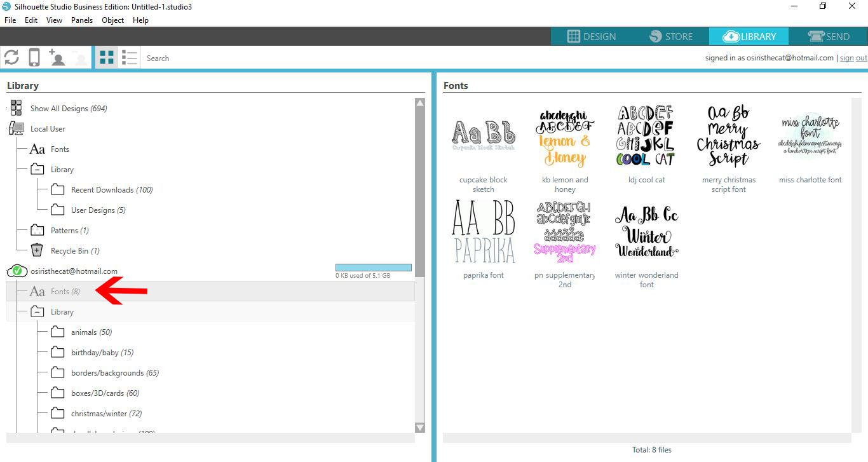Screen dimensions: 868x462
Task: Click the christmas/winter folder icon
Action: (58, 413)
